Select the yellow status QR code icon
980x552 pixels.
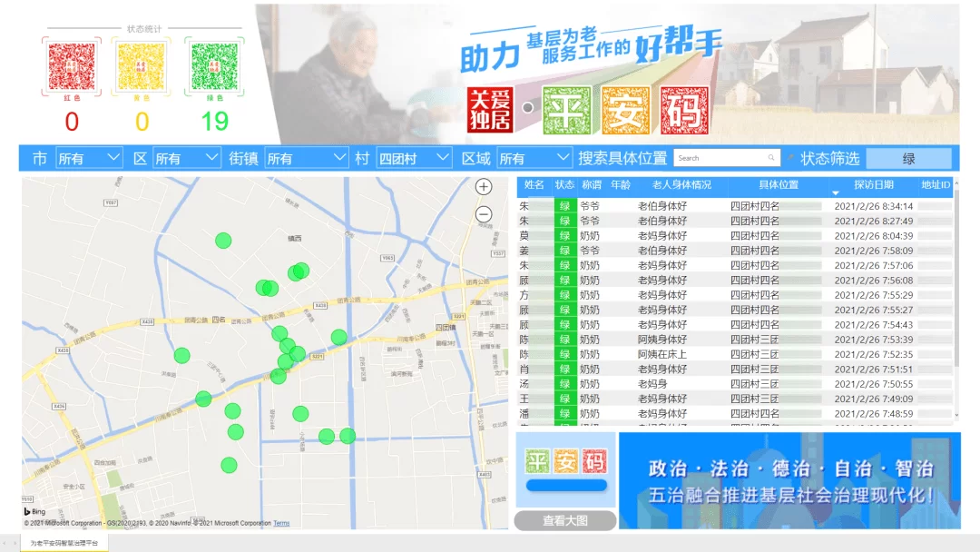(x=142, y=67)
